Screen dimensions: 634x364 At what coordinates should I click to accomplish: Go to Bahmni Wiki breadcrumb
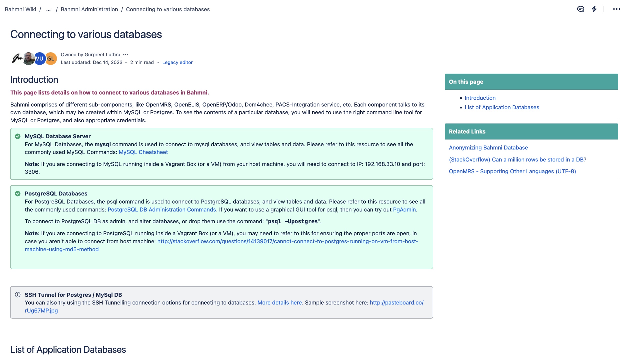click(x=20, y=9)
